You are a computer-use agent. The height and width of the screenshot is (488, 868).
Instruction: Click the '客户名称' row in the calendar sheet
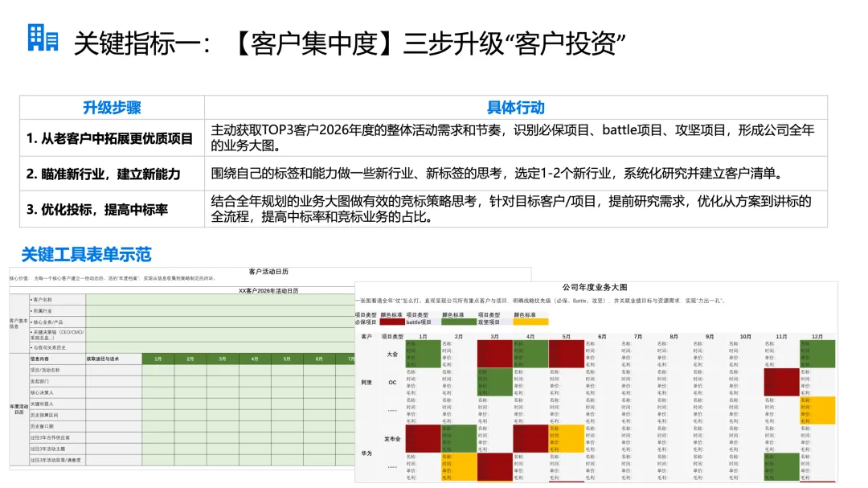[191, 300]
